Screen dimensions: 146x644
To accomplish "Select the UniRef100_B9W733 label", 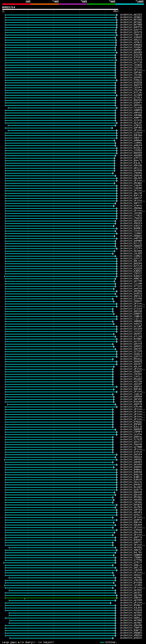I will coord(131,630).
